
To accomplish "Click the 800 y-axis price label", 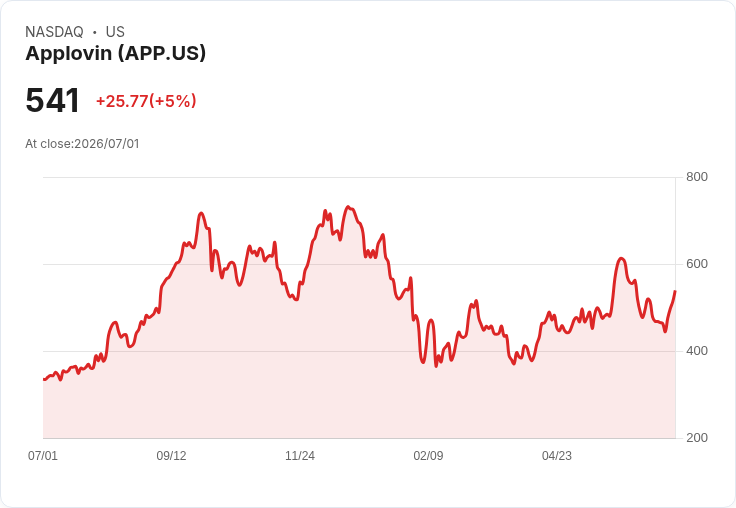I will (697, 177).
